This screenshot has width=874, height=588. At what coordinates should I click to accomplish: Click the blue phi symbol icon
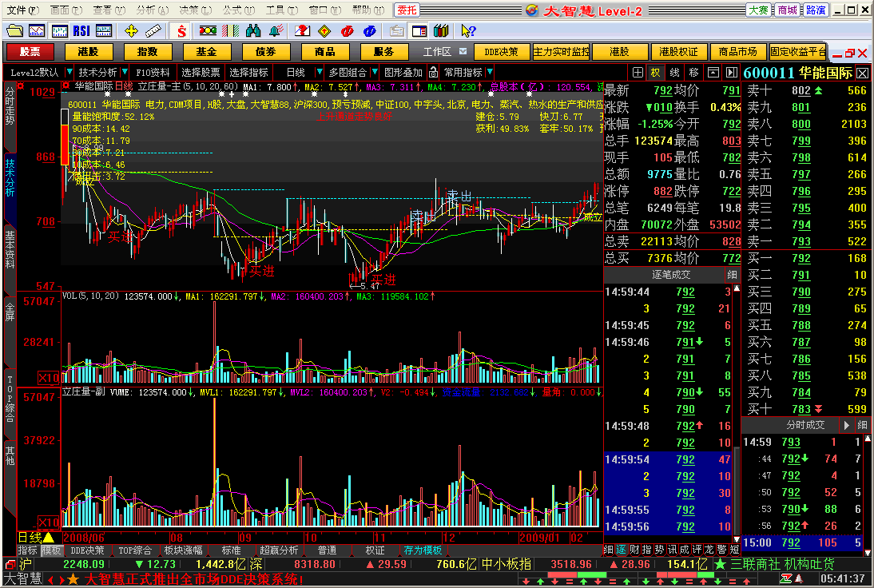pos(369,30)
